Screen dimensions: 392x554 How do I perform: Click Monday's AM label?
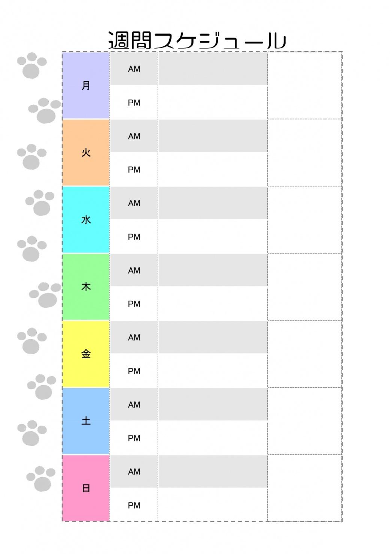(134, 69)
